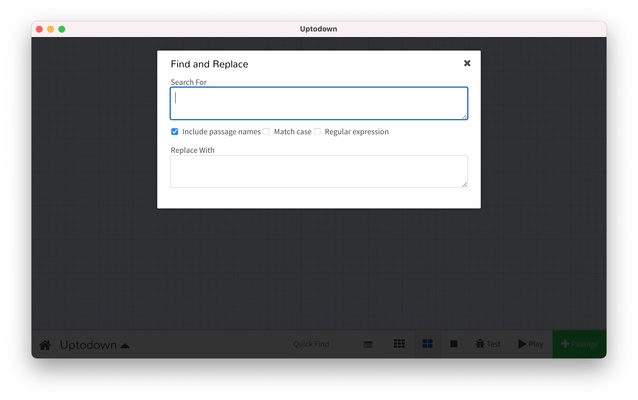The height and width of the screenshot is (400, 638).
Task: Click in the Search For text field
Action: tap(318, 103)
